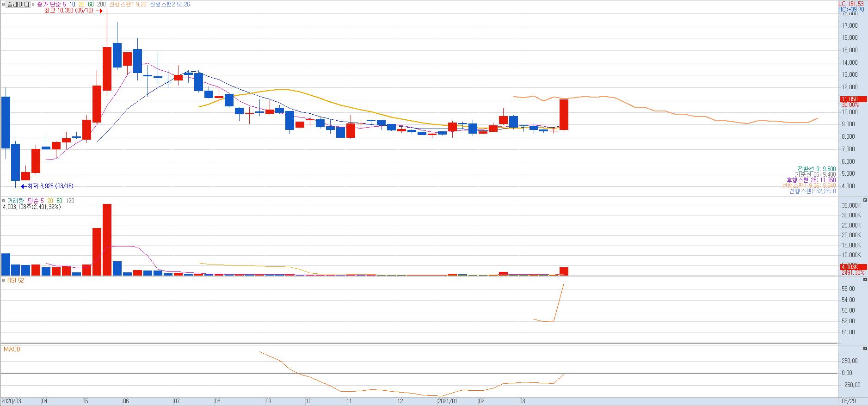The image size is (868, 406).
Task: Click the 4,003,108주(2,491.32%) volume readout
Action: pyautogui.click(x=32, y=207)
